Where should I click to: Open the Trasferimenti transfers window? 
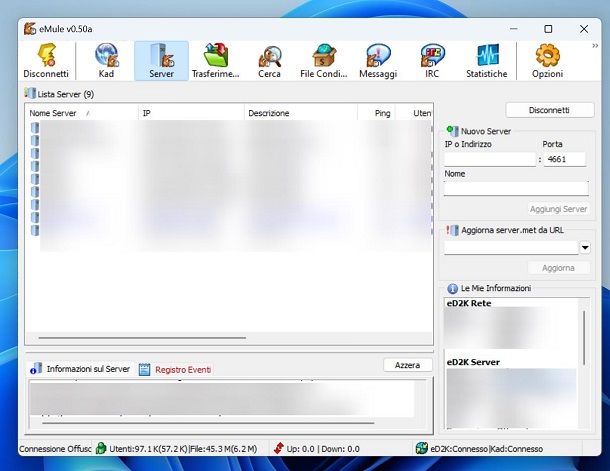(215, 61)
